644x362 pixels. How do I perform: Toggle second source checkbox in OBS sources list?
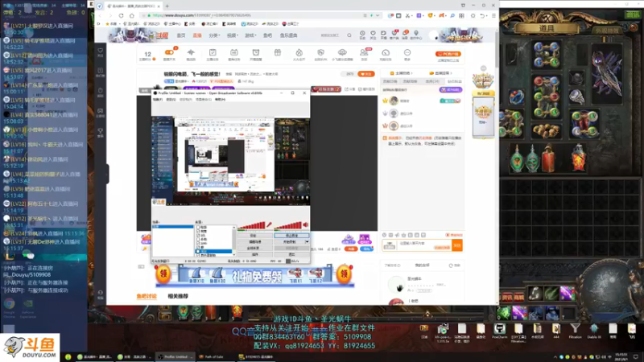(198, 231)
